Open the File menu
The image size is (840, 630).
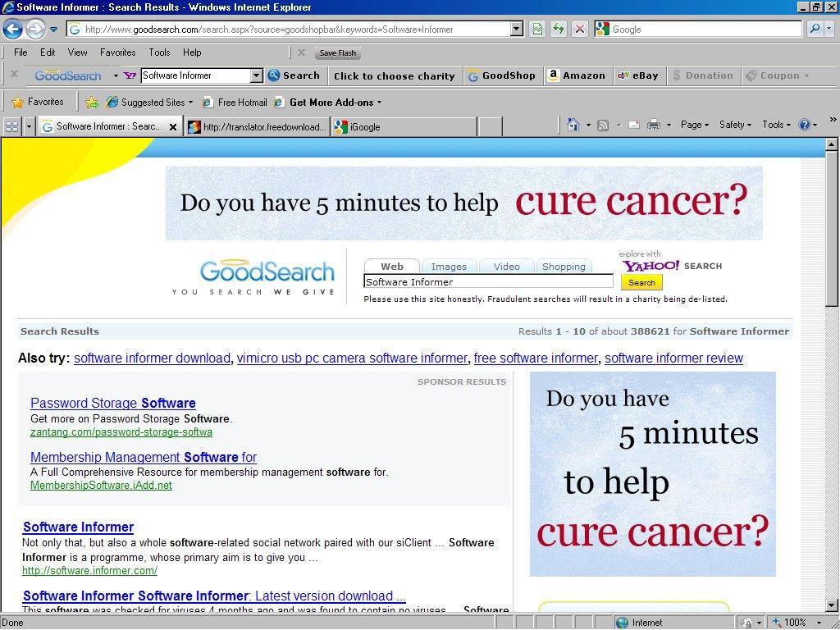[x=21, y=52]
